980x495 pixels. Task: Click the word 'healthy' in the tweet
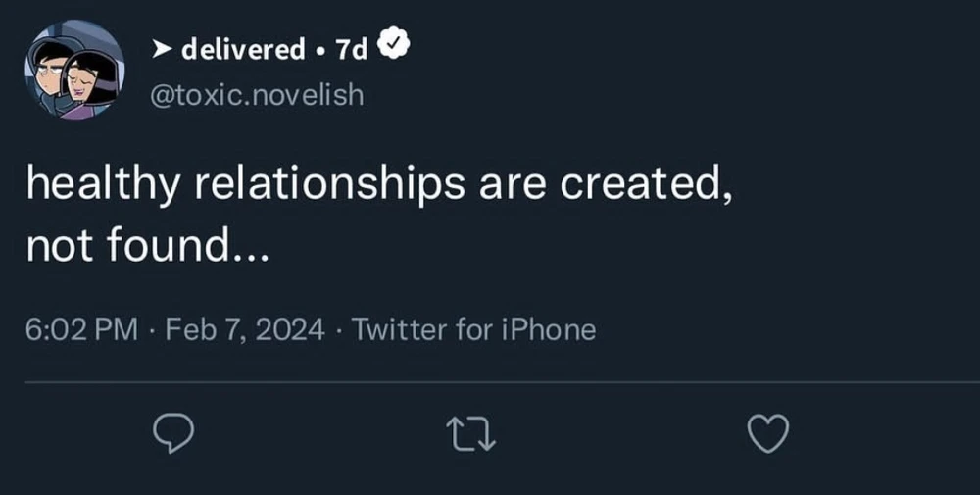tap(103, 185)
